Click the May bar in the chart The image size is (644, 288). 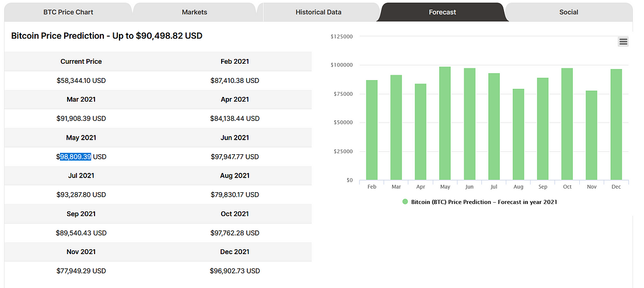point(445,123)
